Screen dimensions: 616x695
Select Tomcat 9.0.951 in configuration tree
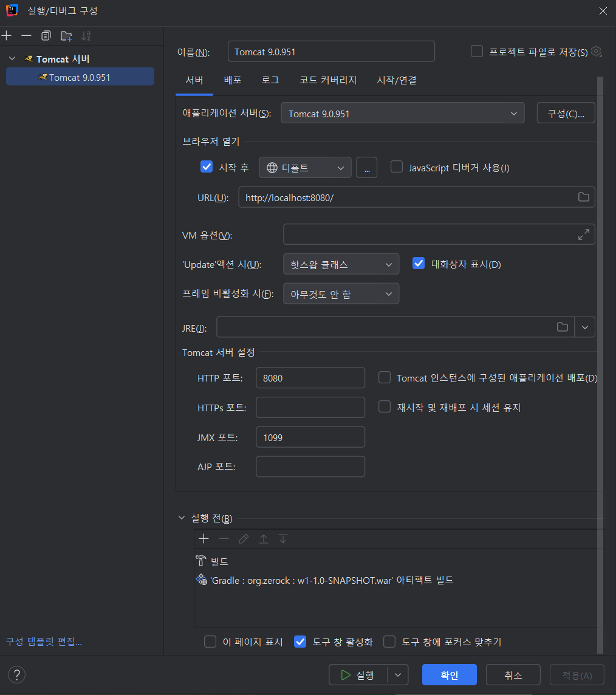[x=80, y=77]
